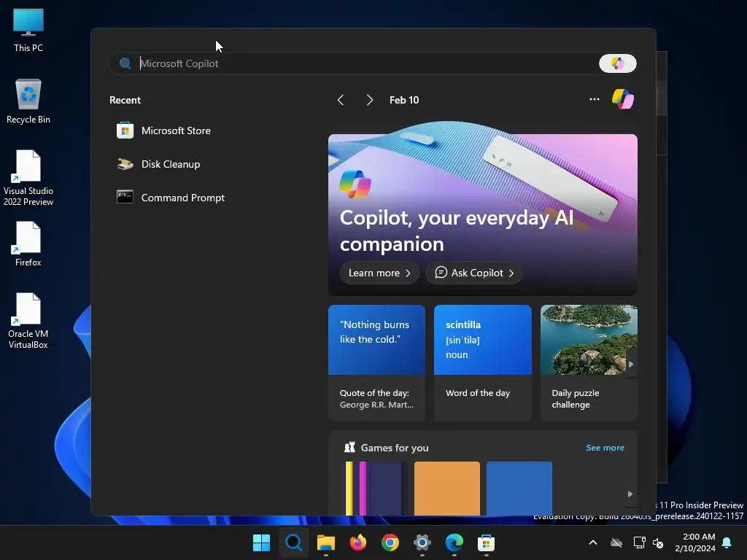Click the muted volume tray icon
Image resolution: width=747 pixels, height=560 pixels.
click(659, 542)
